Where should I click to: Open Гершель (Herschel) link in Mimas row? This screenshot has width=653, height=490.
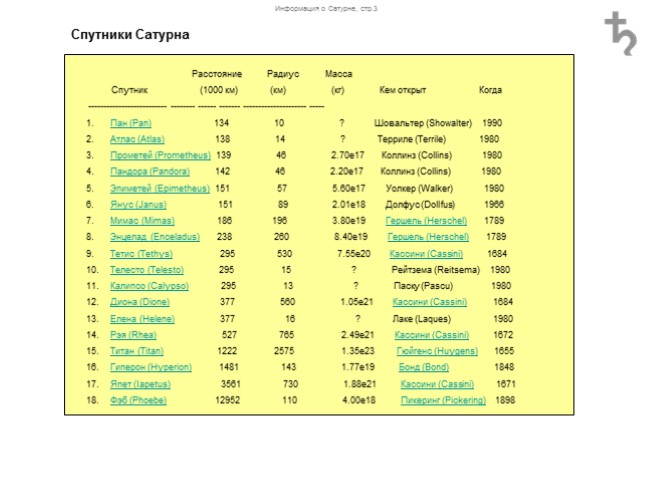426,220
